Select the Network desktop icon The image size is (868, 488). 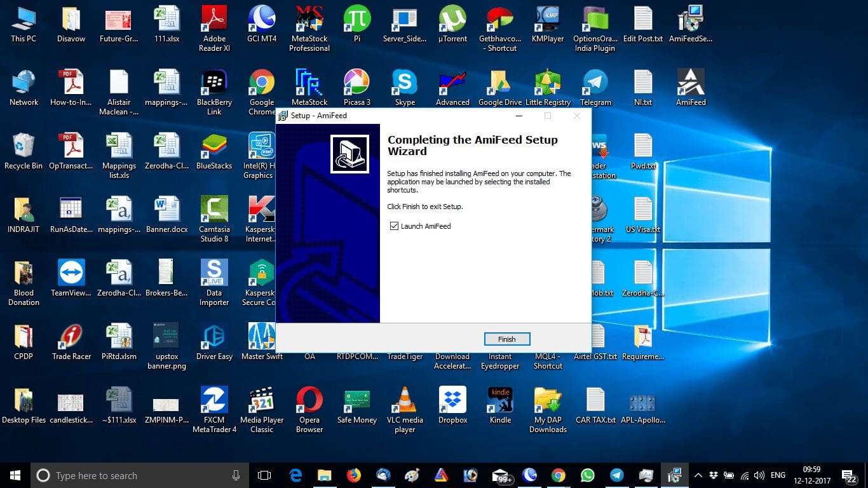tap(24, 88)
